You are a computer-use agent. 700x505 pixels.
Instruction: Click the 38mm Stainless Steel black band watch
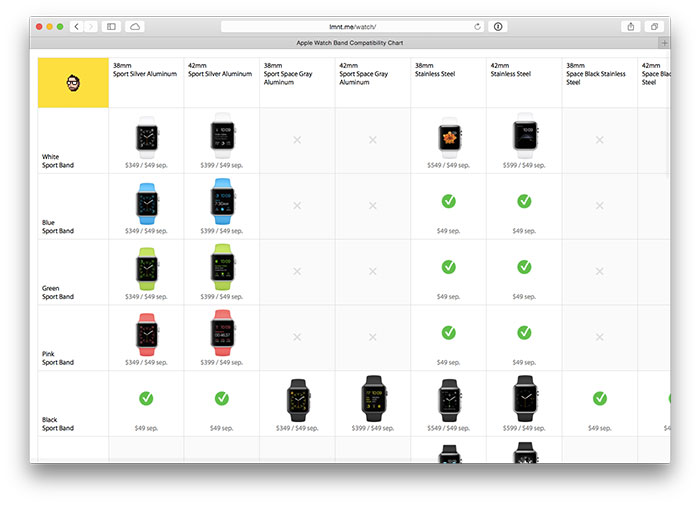[449, 401]
